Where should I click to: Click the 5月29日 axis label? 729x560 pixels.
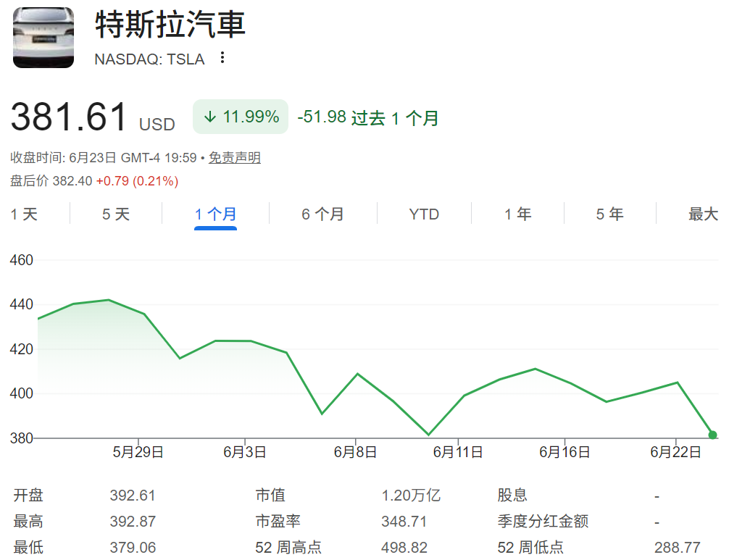tap(138, 452)
